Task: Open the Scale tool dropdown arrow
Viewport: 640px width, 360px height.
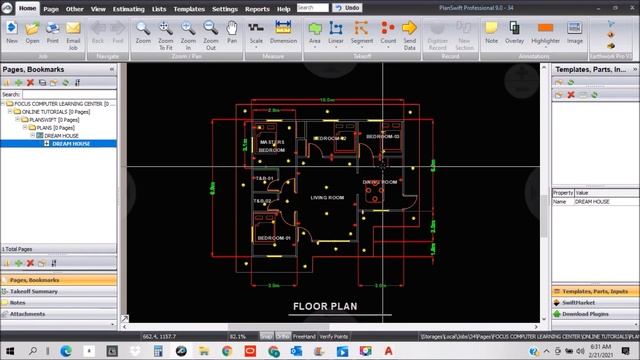Action: 256,48
